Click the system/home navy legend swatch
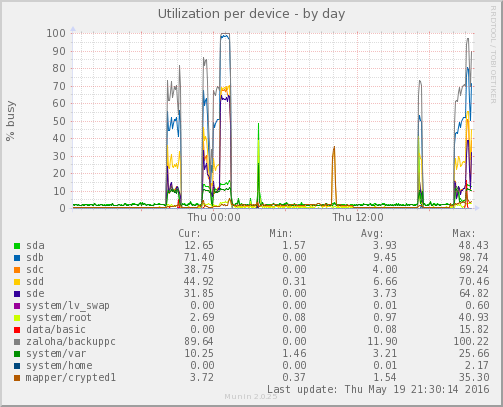The image size is (503, 407). click(x=17, y=366)
